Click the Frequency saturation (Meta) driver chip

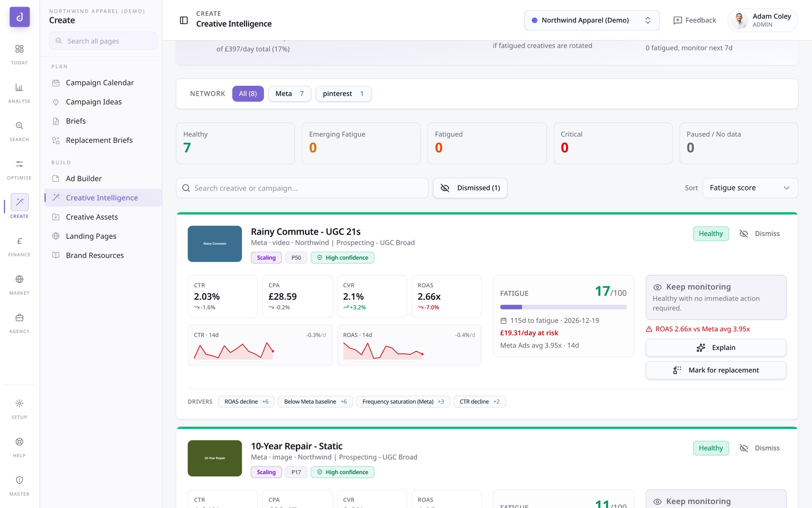(x=403, y=402)
